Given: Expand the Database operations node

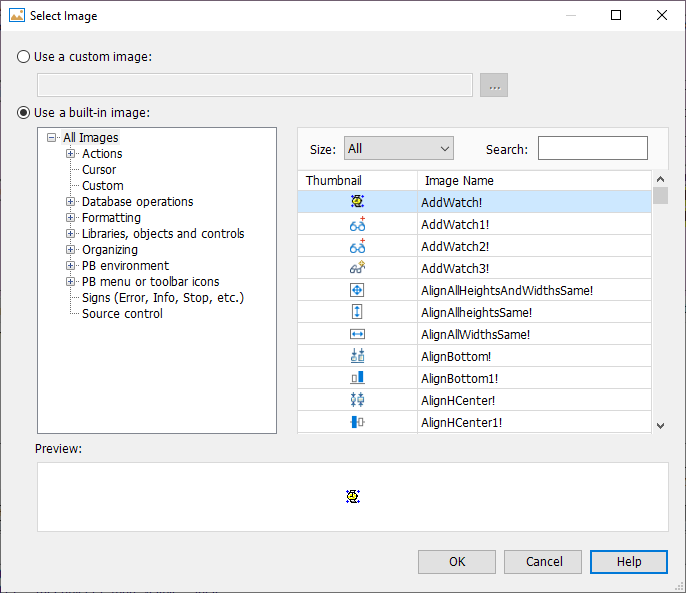Looking at the screenshot, I should 71,202.
